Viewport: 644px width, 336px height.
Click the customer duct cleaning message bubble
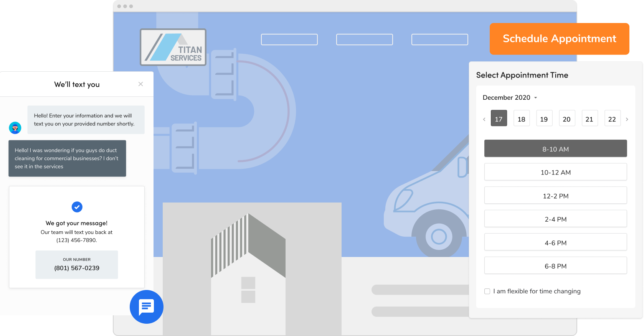(67, 158)
